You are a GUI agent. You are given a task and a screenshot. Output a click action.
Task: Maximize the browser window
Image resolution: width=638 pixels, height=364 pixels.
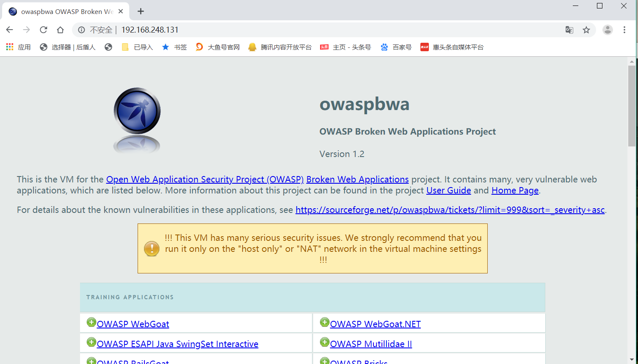click(x=599, y=6)
